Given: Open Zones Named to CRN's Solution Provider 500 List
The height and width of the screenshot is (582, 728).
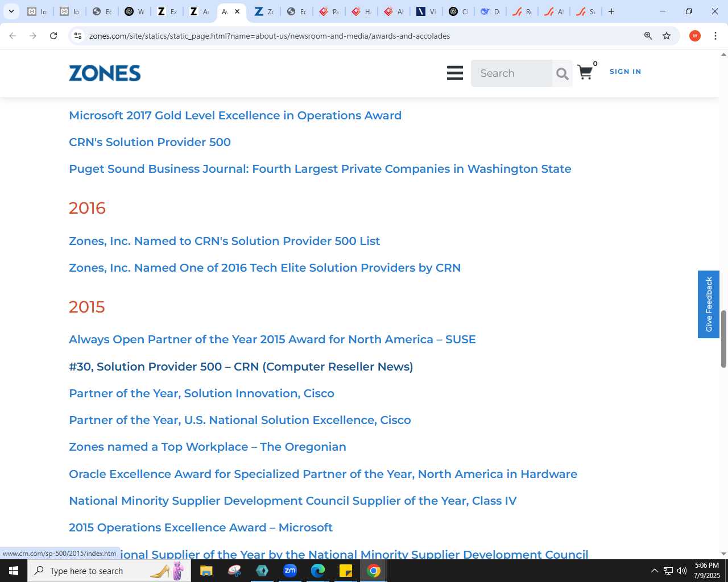Looking at the screenshot, I should pyautogui.click(x=224, y=241).
